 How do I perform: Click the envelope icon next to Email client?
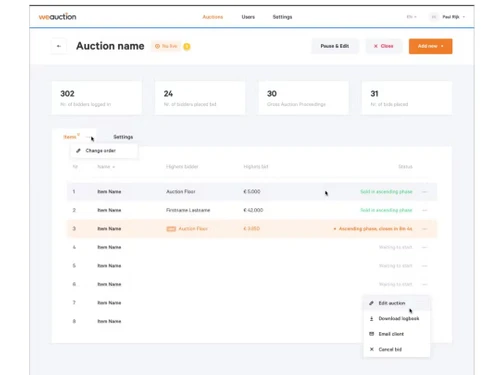[371, 334]
